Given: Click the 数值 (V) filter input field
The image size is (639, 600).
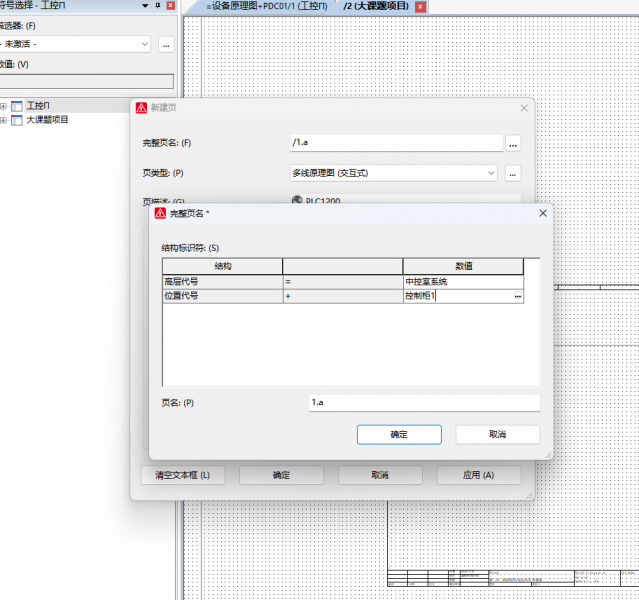Looking at the screenshot, I should coord(86,81).
